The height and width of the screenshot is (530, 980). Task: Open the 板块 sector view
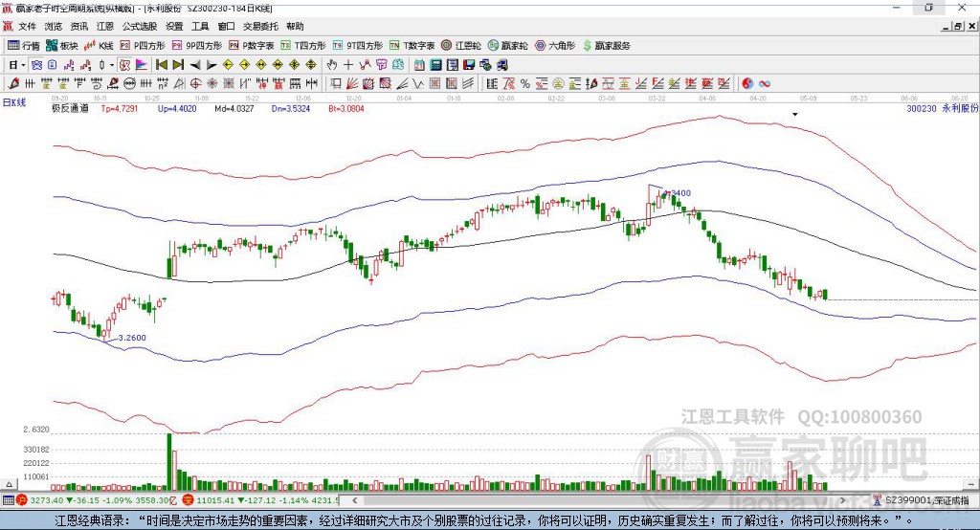point(62,46)
